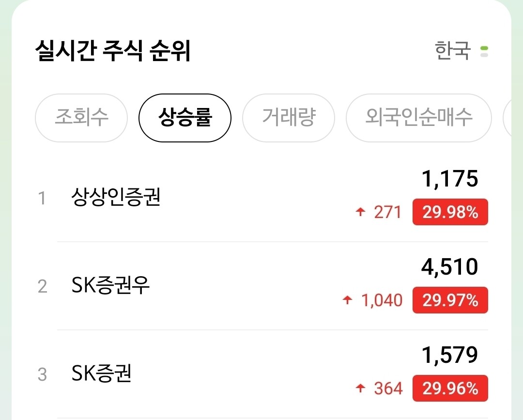Image resolution: width=523 pixels, height=420 pixels.
Task: Tap the 실시간 주식 순위 heading
Action: pos(112,51)
